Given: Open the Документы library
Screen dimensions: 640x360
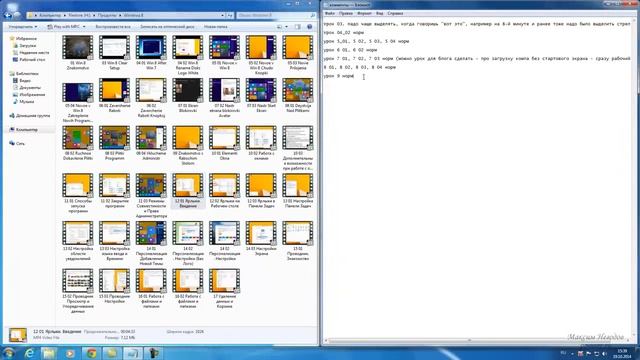Looking at the screenshot, I should (x=30, y=87).
